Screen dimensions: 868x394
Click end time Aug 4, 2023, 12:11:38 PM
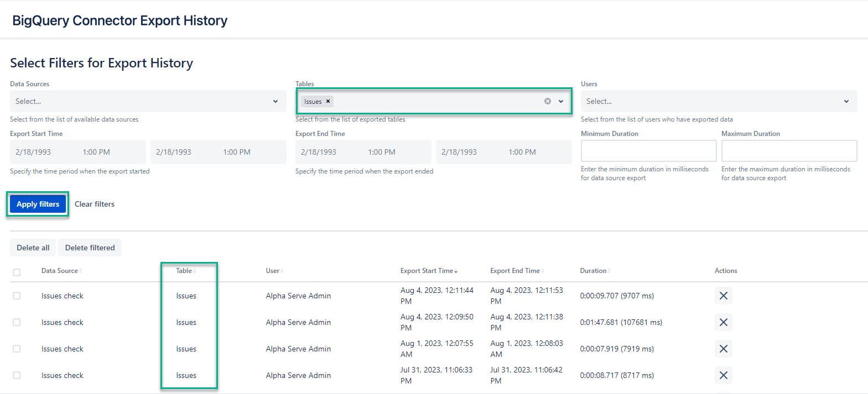pos(527,322)
